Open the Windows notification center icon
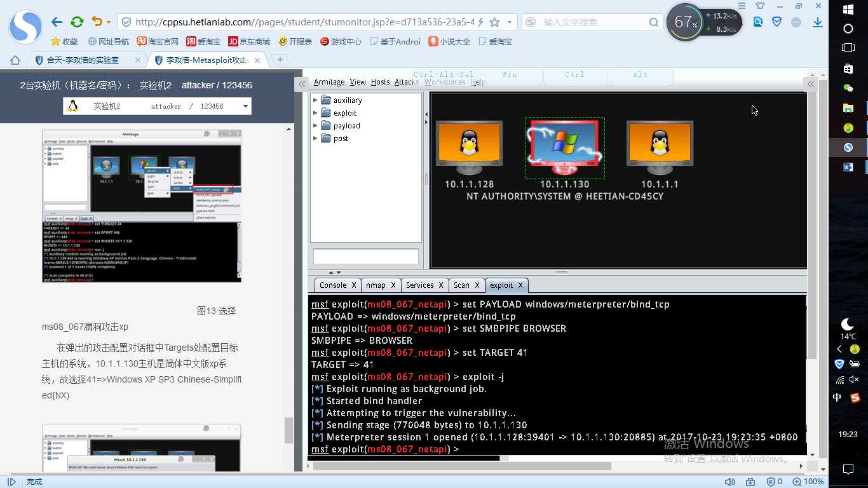Viewport: 868px width, 488px height. click(x=848, y=470)
